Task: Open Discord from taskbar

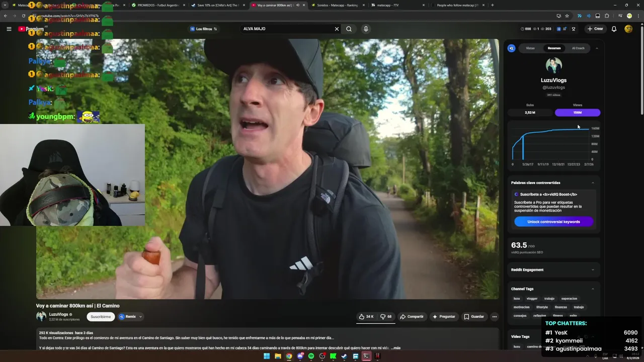Action: (x=300, y=356)
